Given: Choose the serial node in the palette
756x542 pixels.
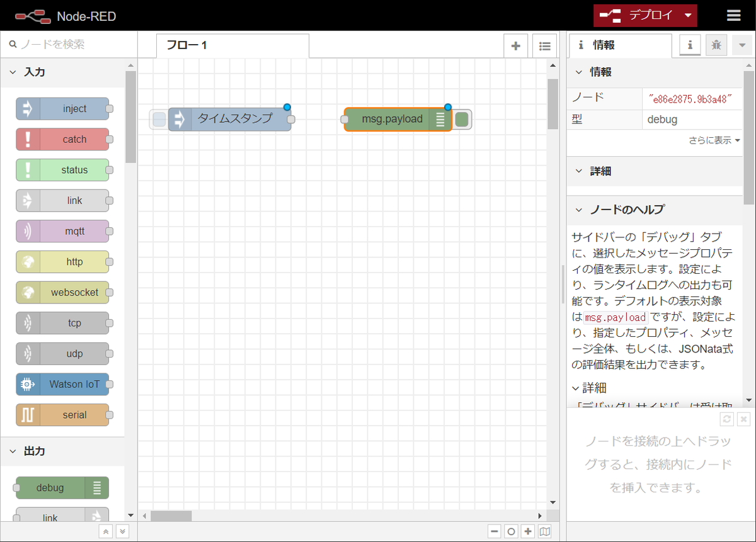Looking at the screenshot, I should pos(63,415).
